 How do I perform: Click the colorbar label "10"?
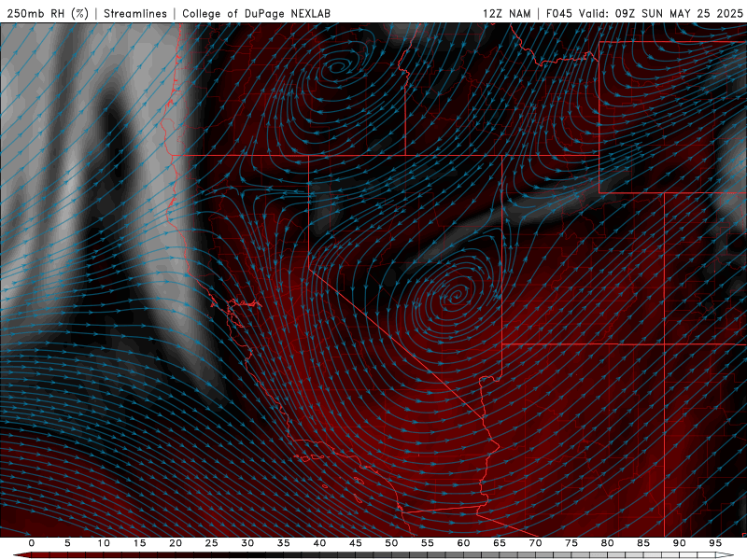104,543
